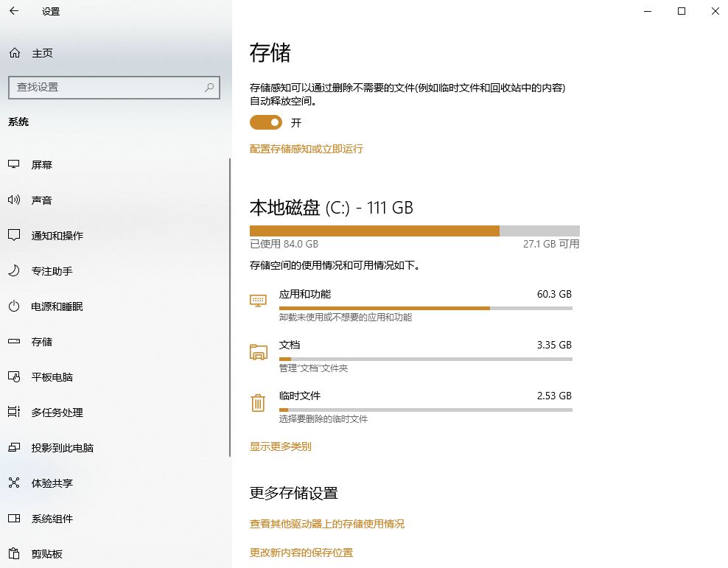Click the 应用和功能 keyboard icon
Image resolution: width=728 pixels, height=568 pixels.
[259, 301]
